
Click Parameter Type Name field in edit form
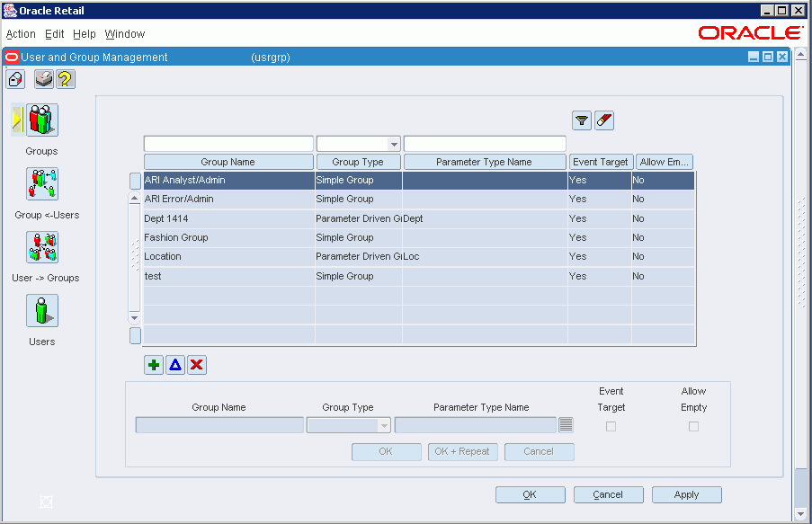(x=476, y=425)
